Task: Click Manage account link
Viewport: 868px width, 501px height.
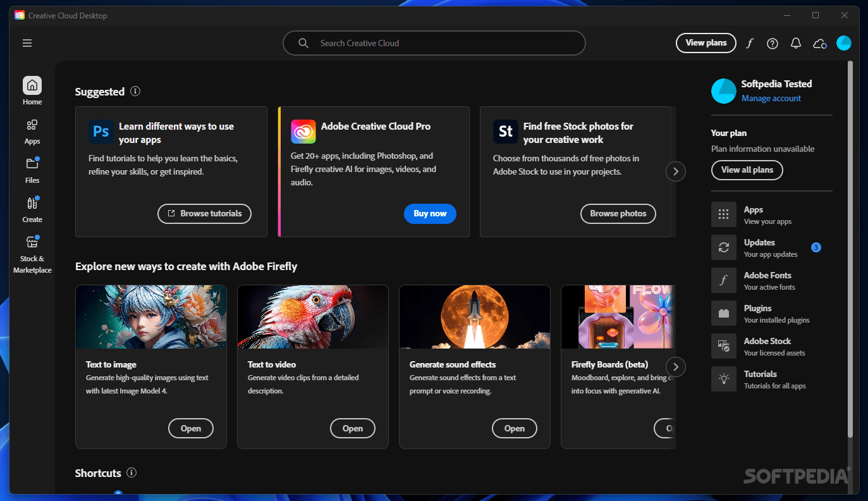Action: pyautogui.click(x=771, y=98)
